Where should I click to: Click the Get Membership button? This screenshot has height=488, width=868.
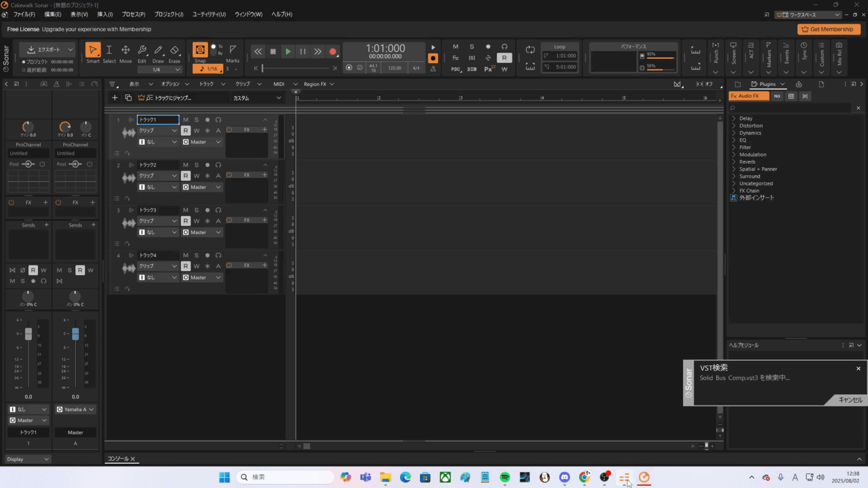click(828, 29)
